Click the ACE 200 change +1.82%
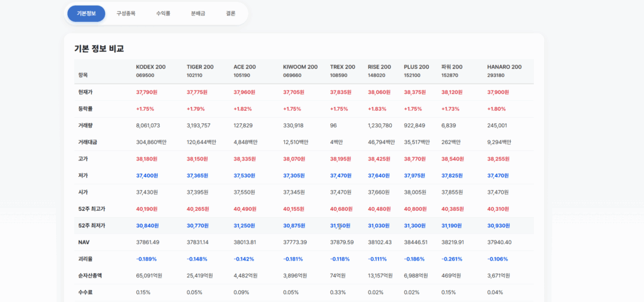 tap(243, 109)
